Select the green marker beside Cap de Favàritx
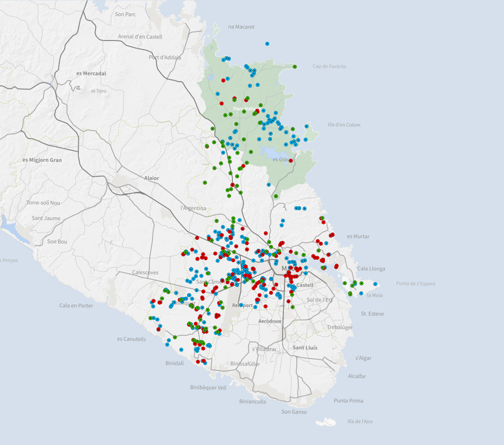504x445 pixels. pyautogui.click(x=295, y=67)
